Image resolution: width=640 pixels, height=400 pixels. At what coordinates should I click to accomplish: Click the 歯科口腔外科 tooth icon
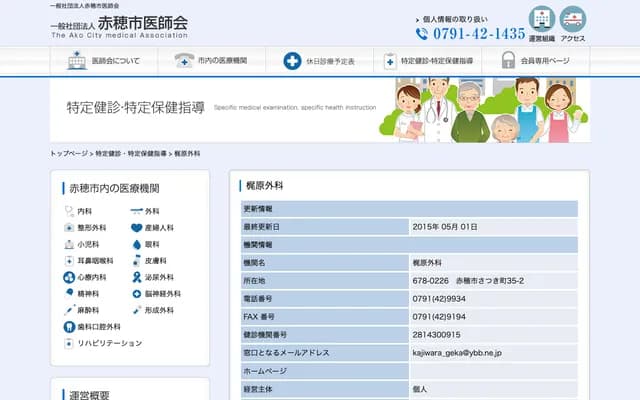(x=69, y=327)
